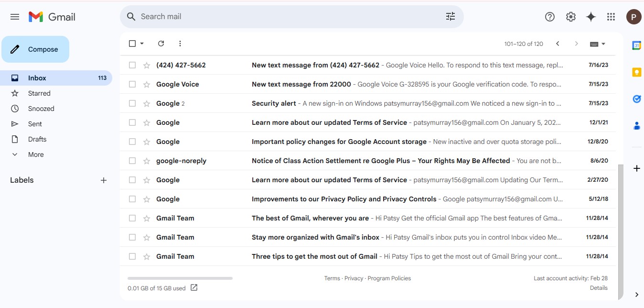Screen dimensions: 644x308
Task: Open search options filter icon
Action: tap(451, 17)
